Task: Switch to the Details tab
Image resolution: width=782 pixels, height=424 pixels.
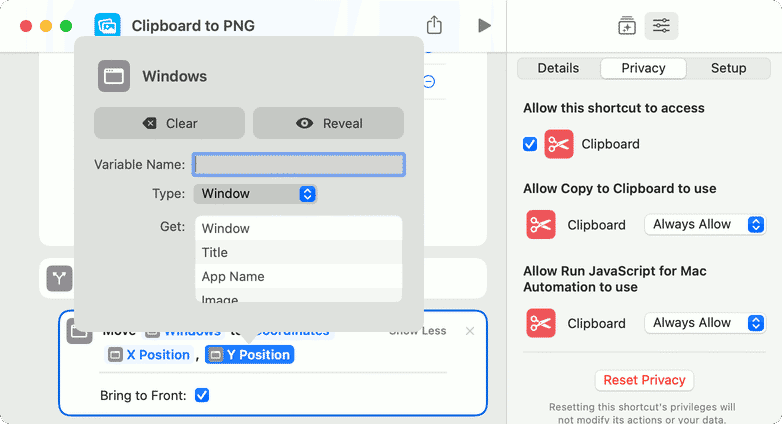Action: pos(558,68)
